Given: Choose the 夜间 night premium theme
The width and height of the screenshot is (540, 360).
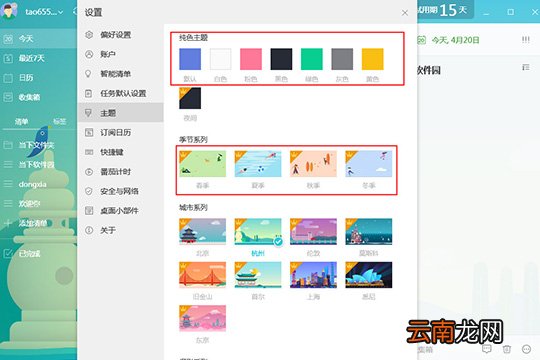Looking at the screenshot, I should (x=190, y=98).
